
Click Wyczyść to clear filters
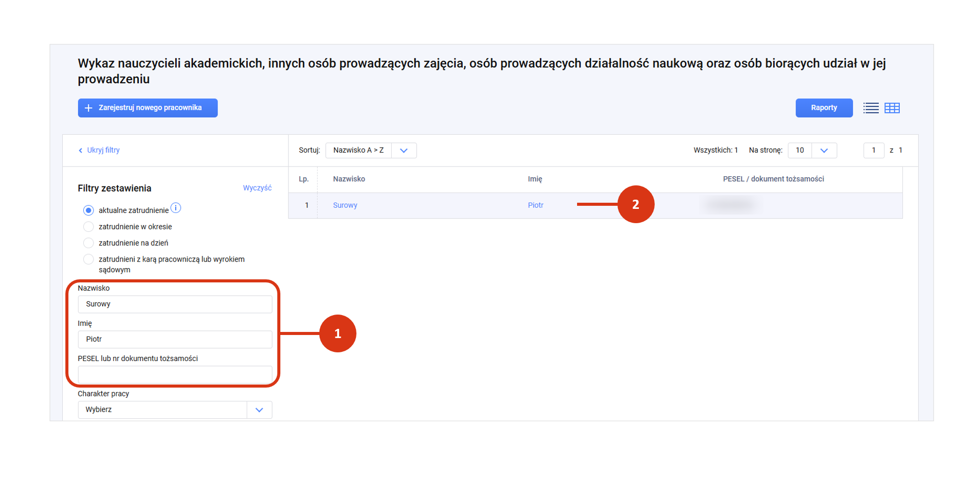[257, 188]
